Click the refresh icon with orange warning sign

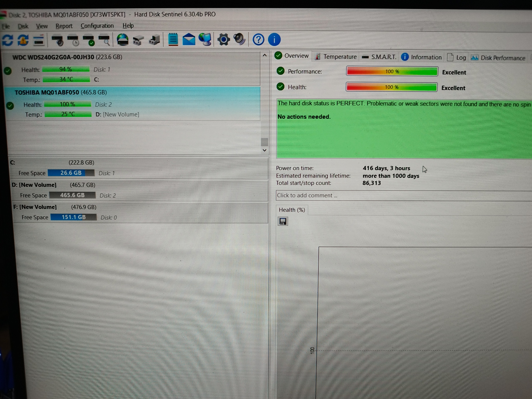[x=23, y=40]
